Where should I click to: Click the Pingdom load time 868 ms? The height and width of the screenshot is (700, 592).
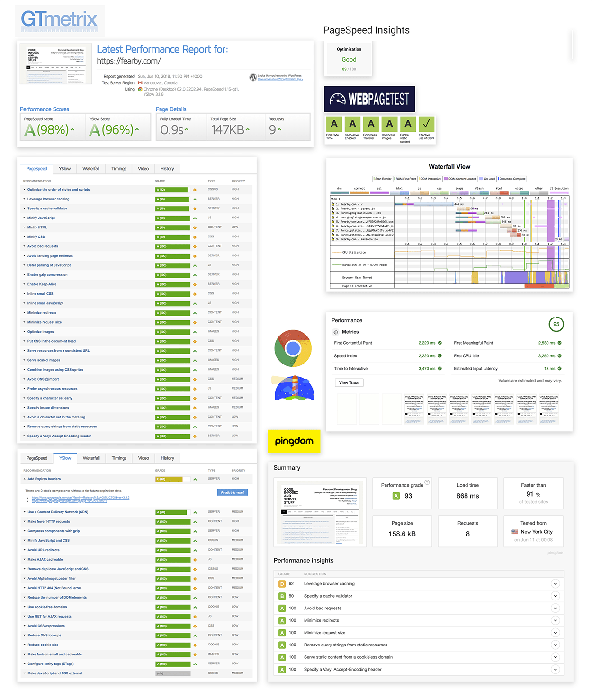coord(468,496)
